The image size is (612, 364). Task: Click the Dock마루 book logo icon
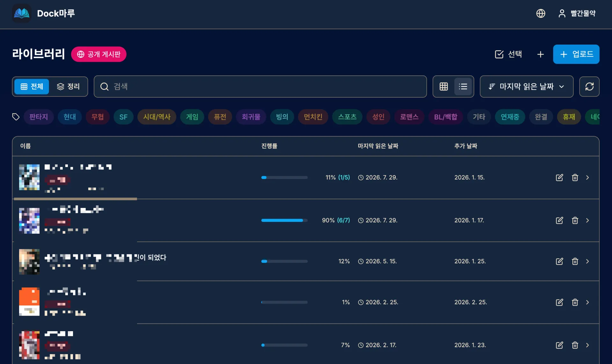(x=22, y=13)
